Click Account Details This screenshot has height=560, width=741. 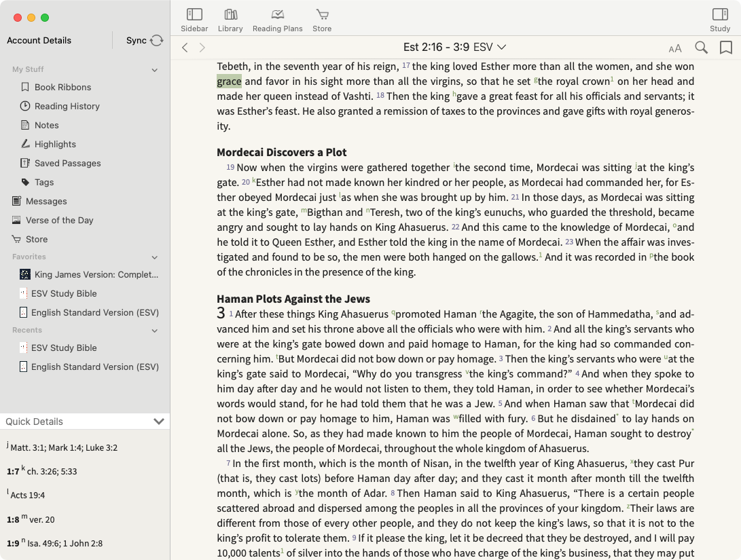click(39, 40)
